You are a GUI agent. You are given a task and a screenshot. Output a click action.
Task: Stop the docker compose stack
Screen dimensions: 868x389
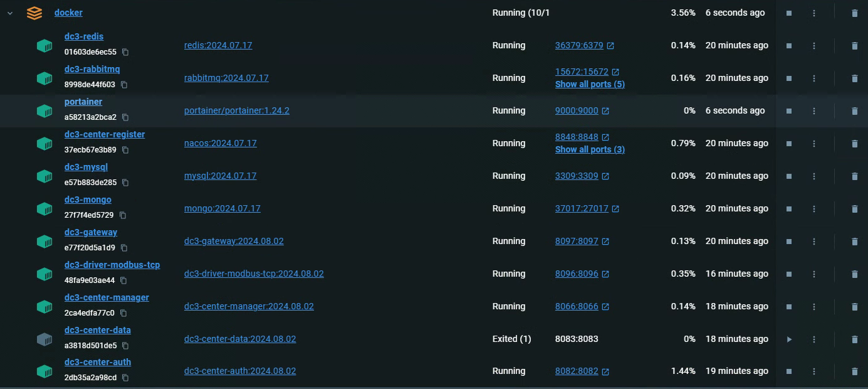tap(789, 13)
